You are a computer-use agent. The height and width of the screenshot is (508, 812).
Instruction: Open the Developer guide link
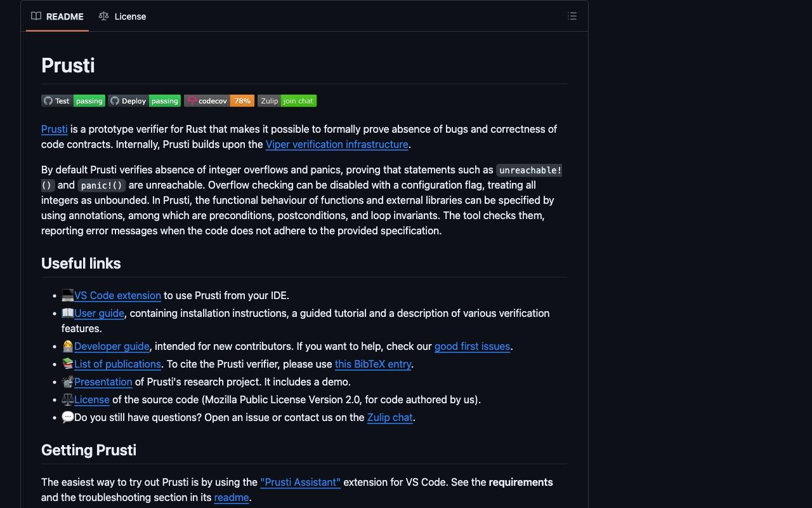tap(112, 346)
